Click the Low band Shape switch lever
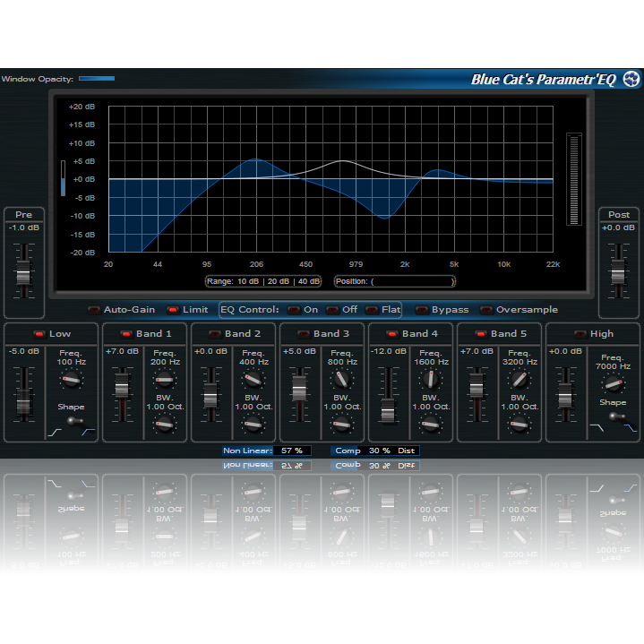 pos(74,421)
